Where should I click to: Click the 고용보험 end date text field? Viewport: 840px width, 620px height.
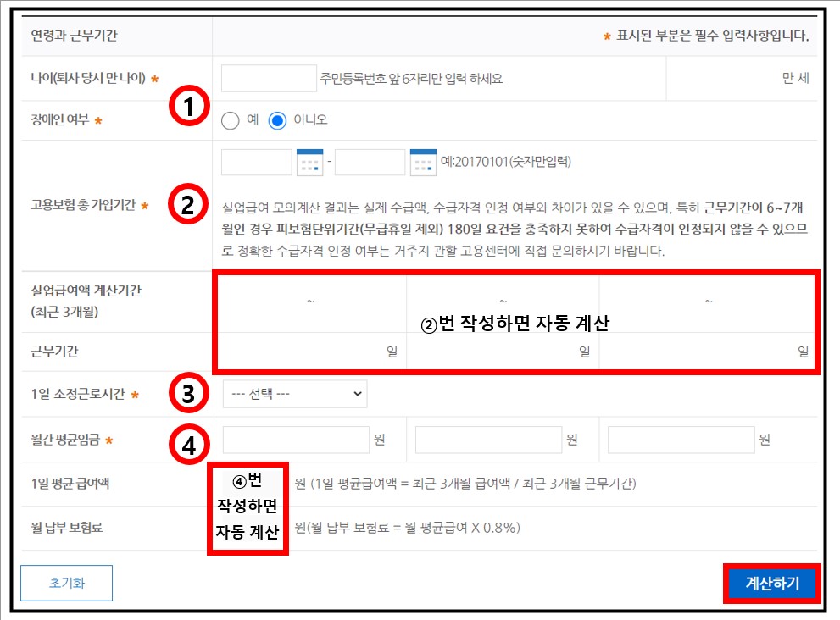[x=370, y=161]
